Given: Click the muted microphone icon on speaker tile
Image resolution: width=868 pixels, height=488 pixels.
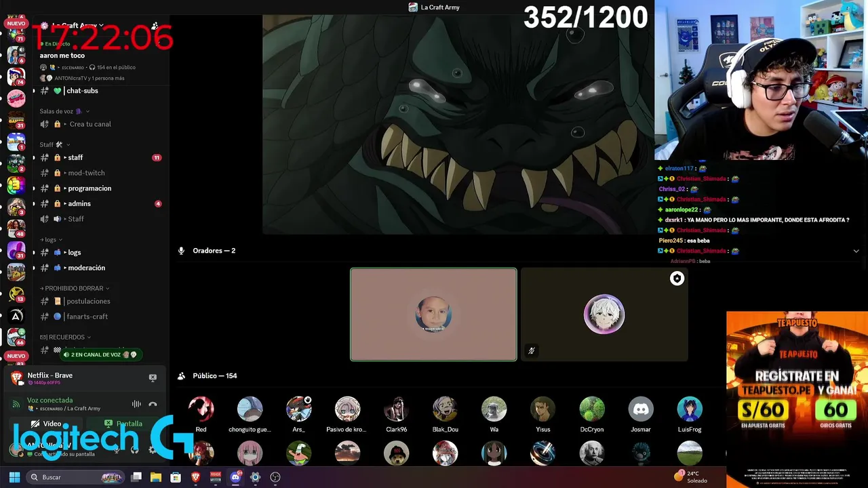Looking at the screenshot, I should (x=532, y=350).
